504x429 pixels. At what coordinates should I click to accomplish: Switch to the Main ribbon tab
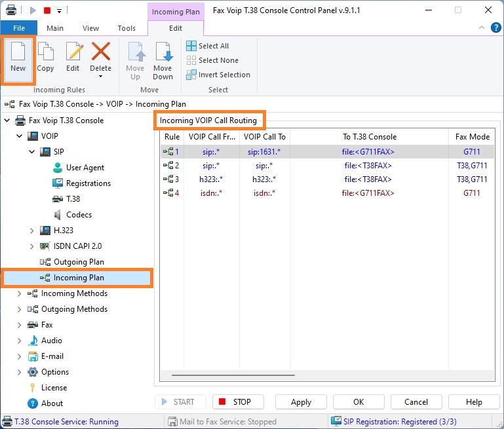click(x=55, y=28)
